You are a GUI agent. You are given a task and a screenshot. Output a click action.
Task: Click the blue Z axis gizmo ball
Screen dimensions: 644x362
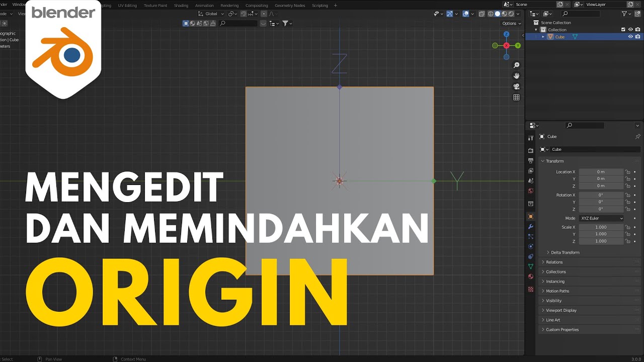click(x=506, y=34)
